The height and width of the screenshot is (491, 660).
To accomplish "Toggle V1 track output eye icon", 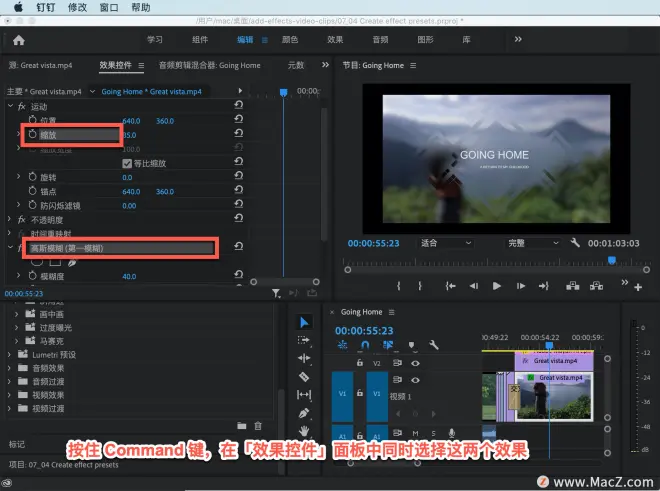I will click(x=415, y=380).
